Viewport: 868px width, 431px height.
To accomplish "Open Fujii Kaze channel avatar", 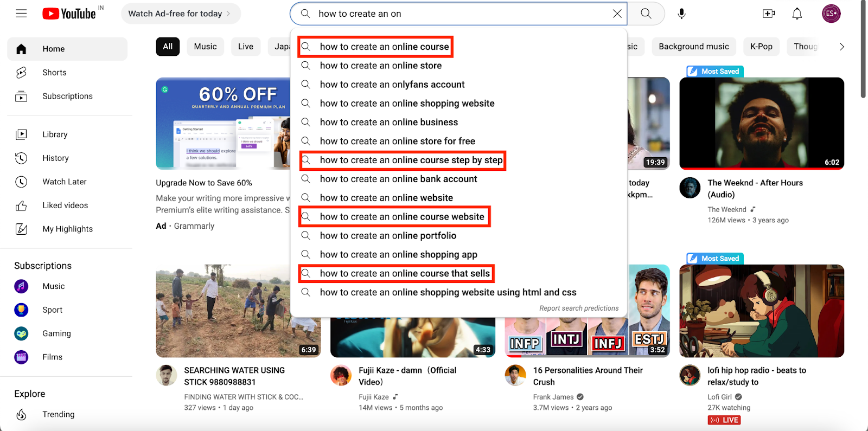I will pyautogui.click(x=341, y=375).
